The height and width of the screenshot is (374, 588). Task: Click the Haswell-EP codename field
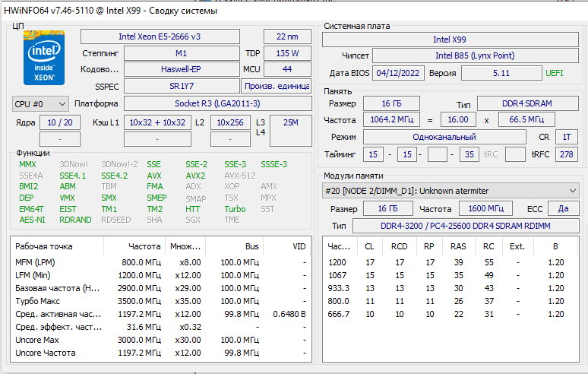point(181,69)
